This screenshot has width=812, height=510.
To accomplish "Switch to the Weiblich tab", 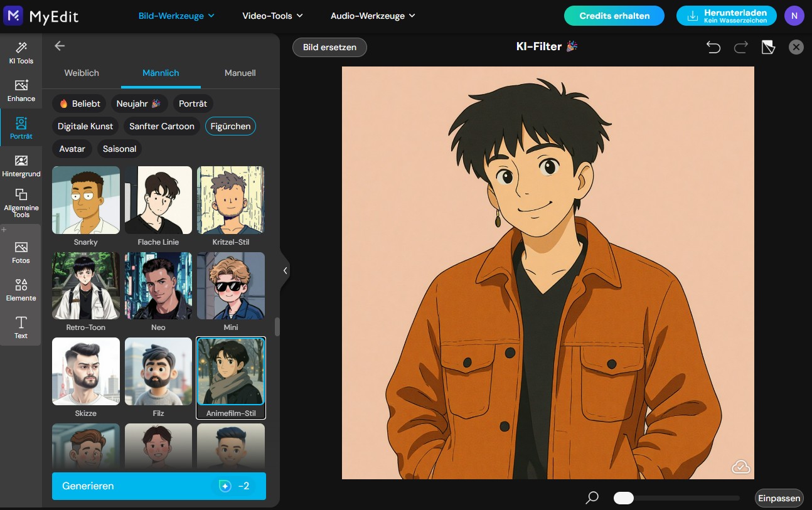I will coord(81,73).
